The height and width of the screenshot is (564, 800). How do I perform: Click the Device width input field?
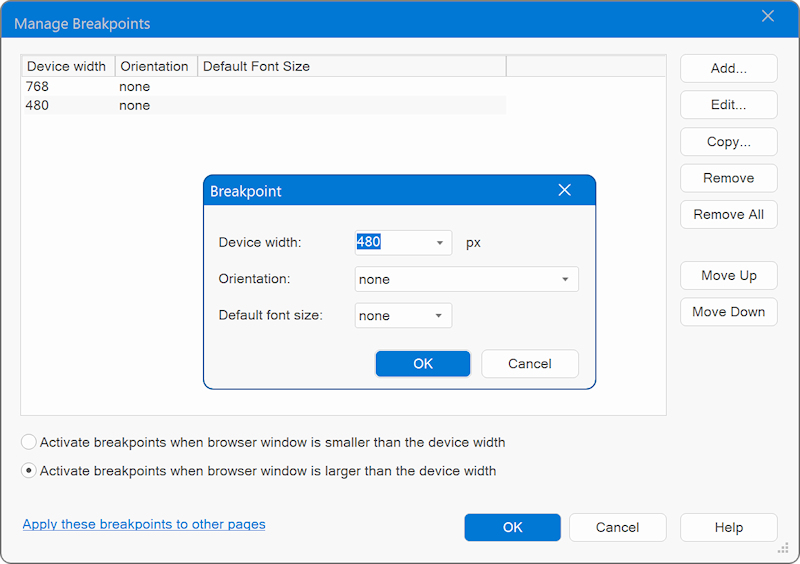[x=392, y=243]
